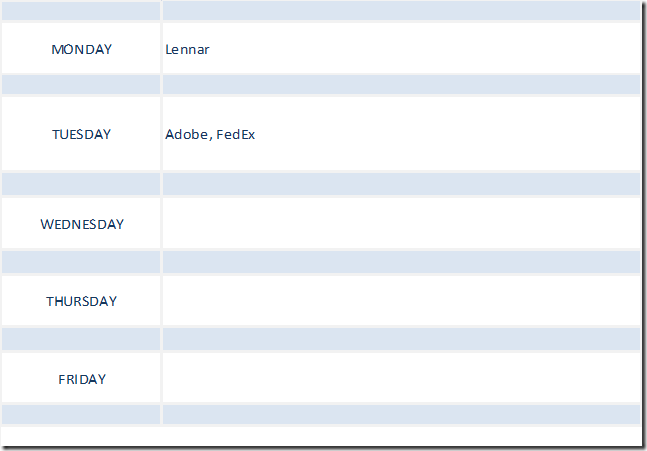Click the WEDNESDAY day label
647x451 pixels.
[82, 224]
